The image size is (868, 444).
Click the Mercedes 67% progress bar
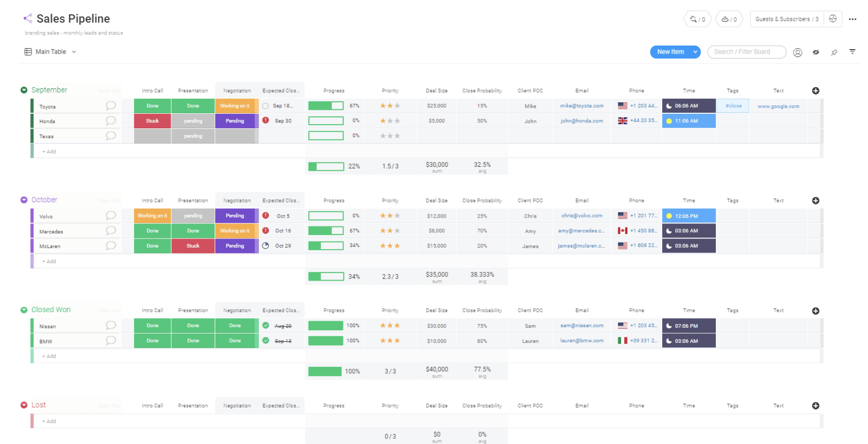point(326,231)
